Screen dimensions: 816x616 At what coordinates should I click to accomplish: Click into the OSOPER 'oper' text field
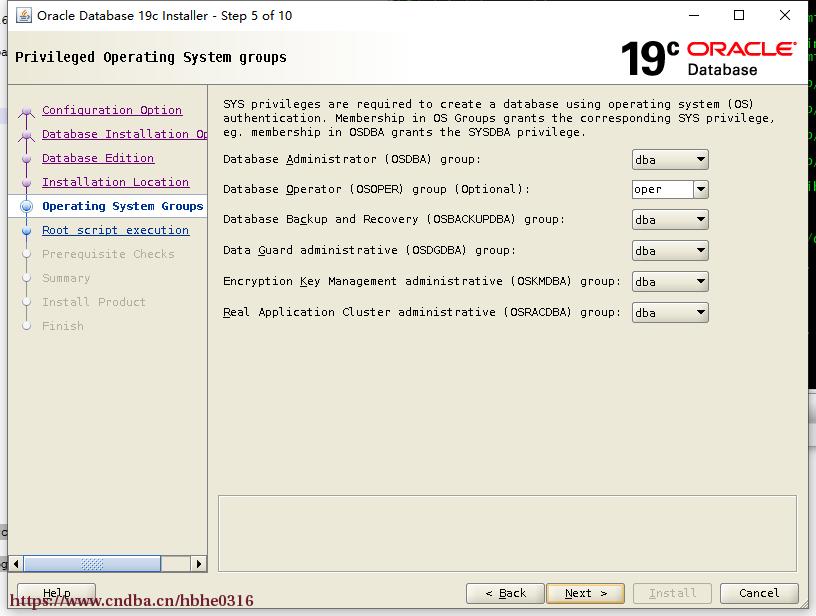663,189
